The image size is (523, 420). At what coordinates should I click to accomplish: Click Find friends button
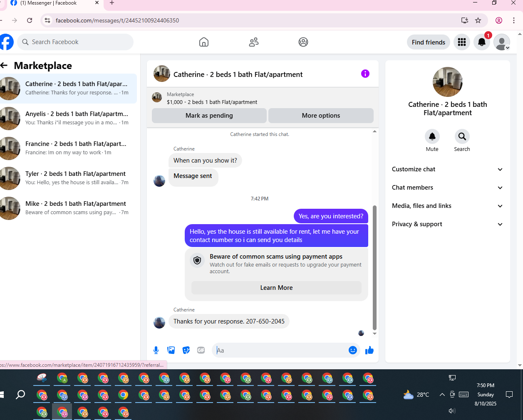429,42
